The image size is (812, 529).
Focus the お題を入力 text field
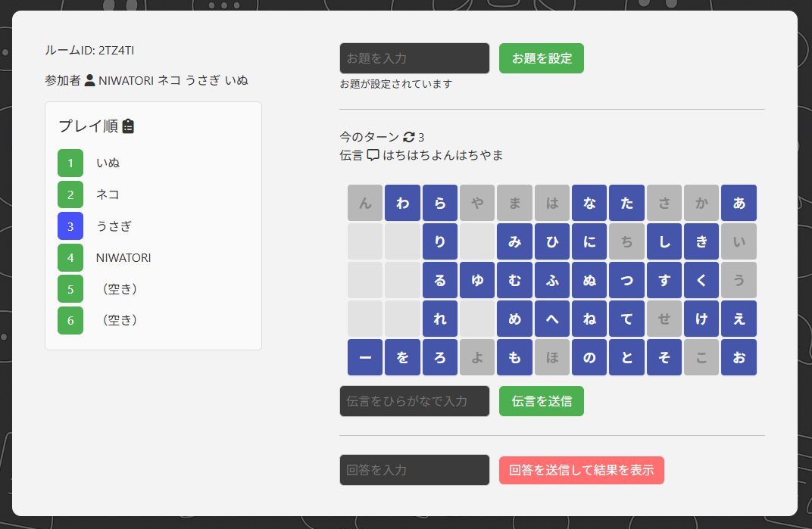click(x=414, y=58)
